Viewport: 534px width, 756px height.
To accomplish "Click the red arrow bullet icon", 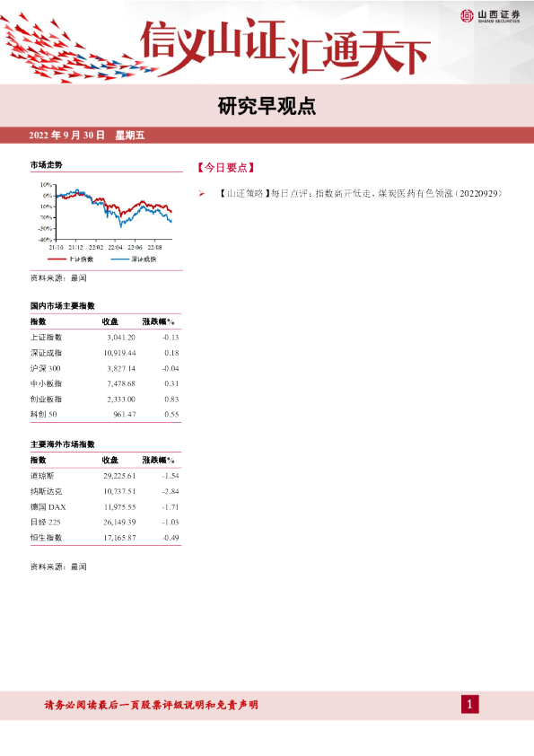I will click(201, 193).
